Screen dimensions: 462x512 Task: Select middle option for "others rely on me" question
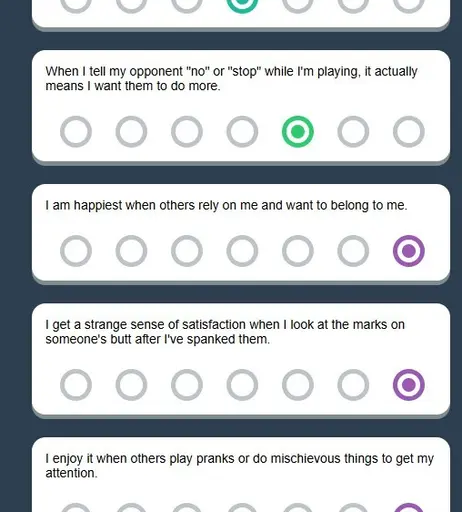pos(242,251)
